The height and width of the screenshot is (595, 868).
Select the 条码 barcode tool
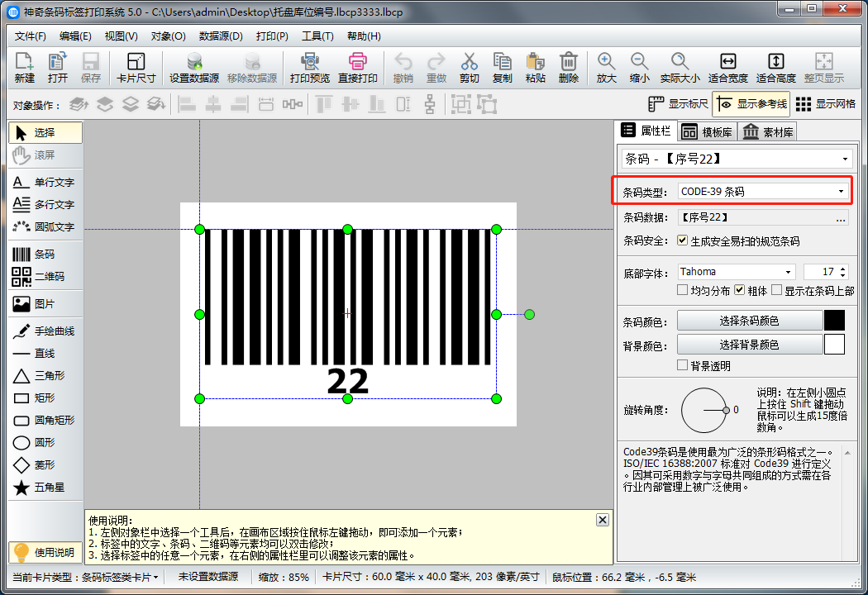[x=45, y=254]
